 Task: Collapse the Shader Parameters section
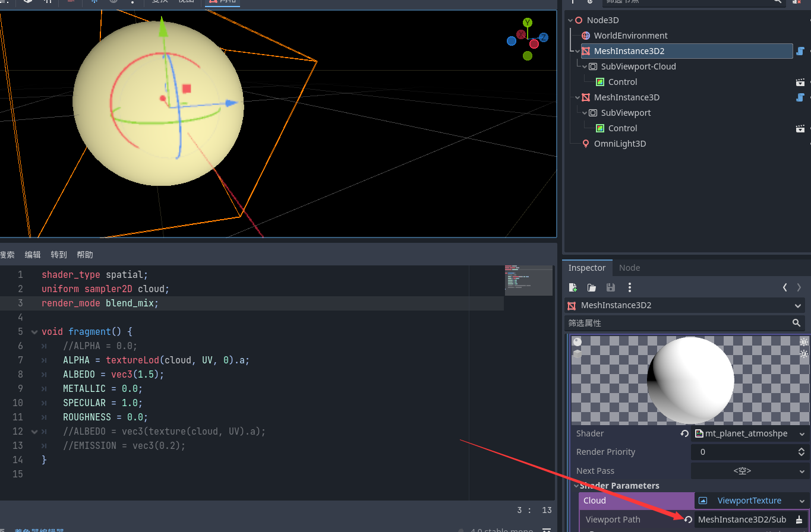tap(576, 485)
